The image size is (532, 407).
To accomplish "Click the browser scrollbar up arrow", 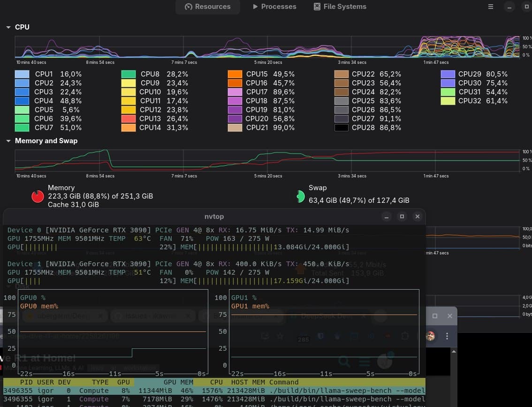I will [454, 352].
